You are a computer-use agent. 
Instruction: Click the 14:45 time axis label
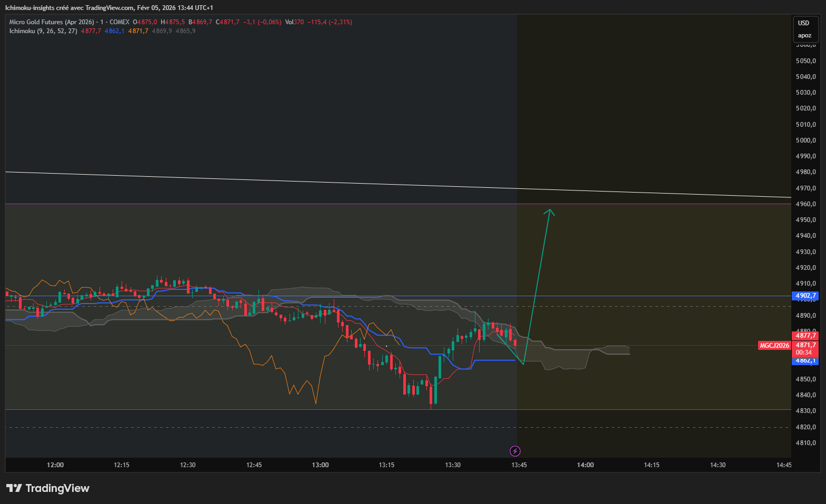click(784, 465)
